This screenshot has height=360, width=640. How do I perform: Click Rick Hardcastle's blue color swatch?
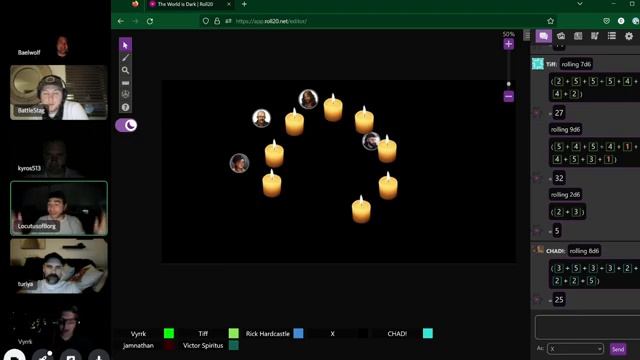tap(299, 333)
